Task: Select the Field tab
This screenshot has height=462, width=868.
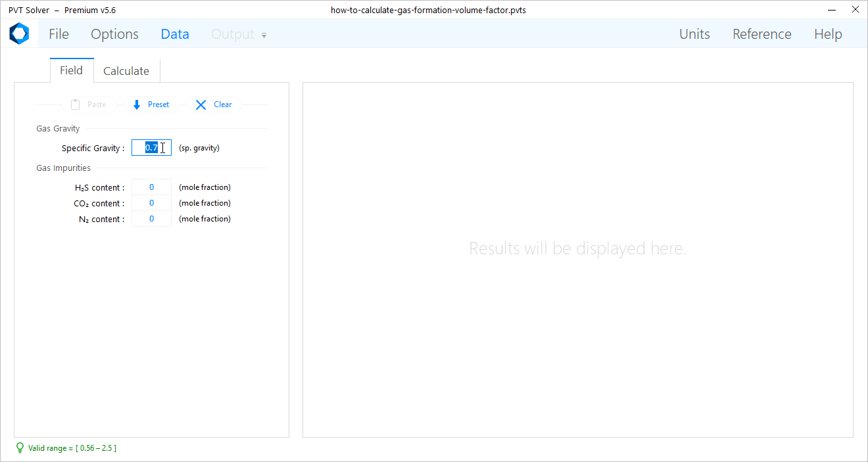Action: 71,70
